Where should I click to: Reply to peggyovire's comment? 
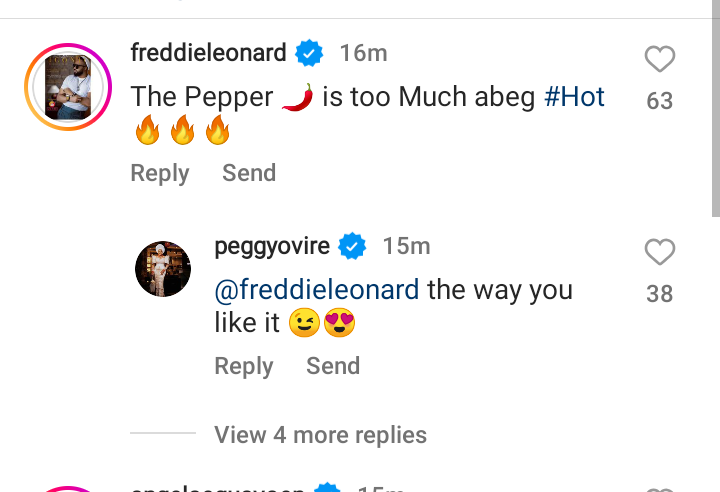(244, 366)
